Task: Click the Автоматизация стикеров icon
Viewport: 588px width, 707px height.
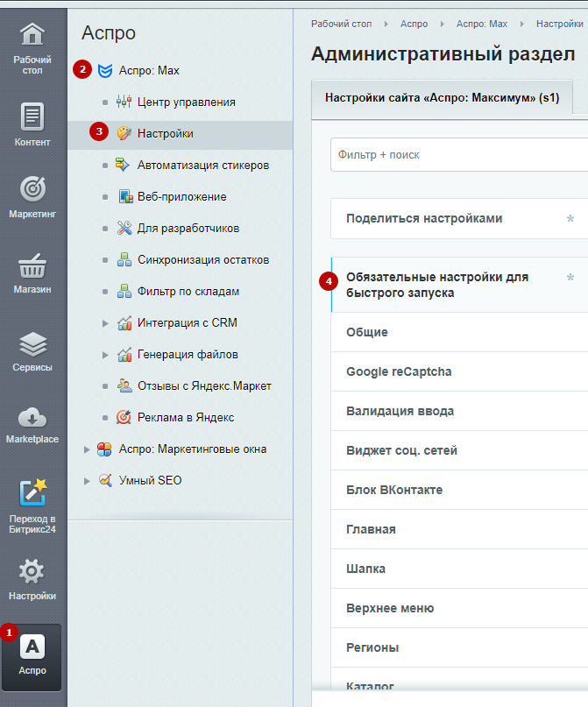Action: (123, 165)
